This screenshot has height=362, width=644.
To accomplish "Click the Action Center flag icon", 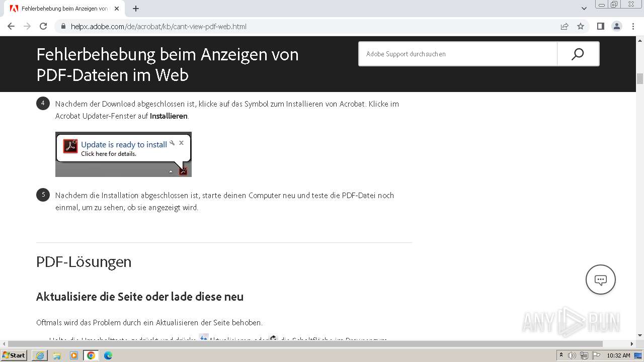I will [x=595, y=355].
